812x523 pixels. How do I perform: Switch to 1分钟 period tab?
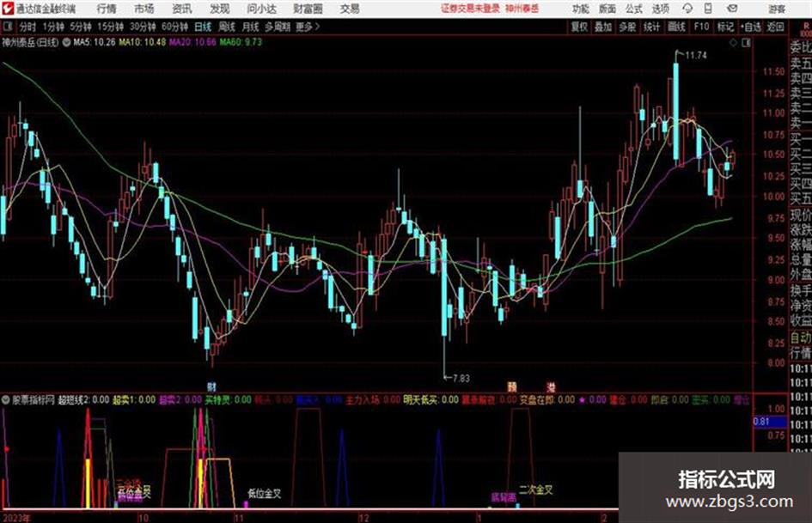53,27
